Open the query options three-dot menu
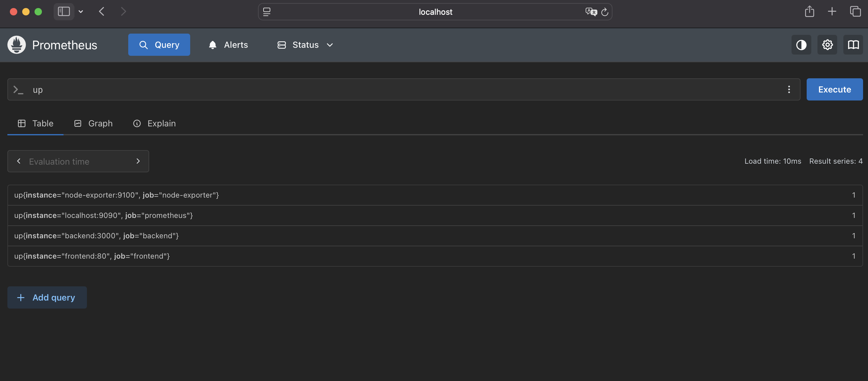 pyautogui.click(x=788, y=90)
